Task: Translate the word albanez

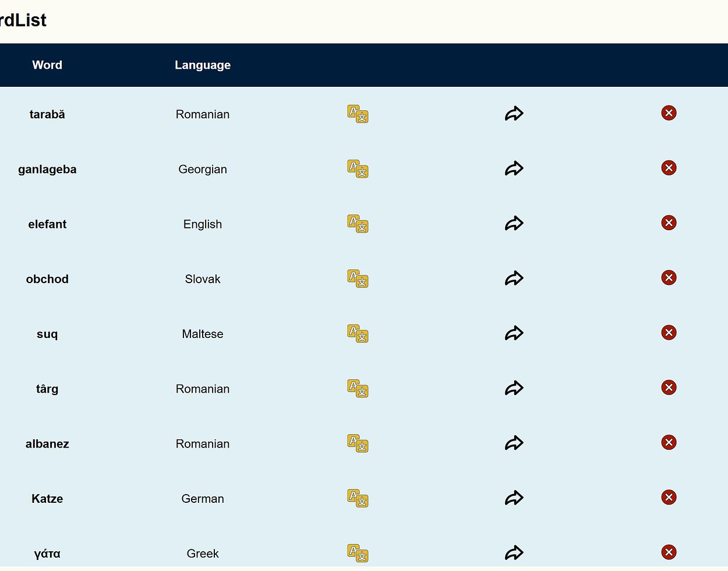Action: click(x=358, y=443)
